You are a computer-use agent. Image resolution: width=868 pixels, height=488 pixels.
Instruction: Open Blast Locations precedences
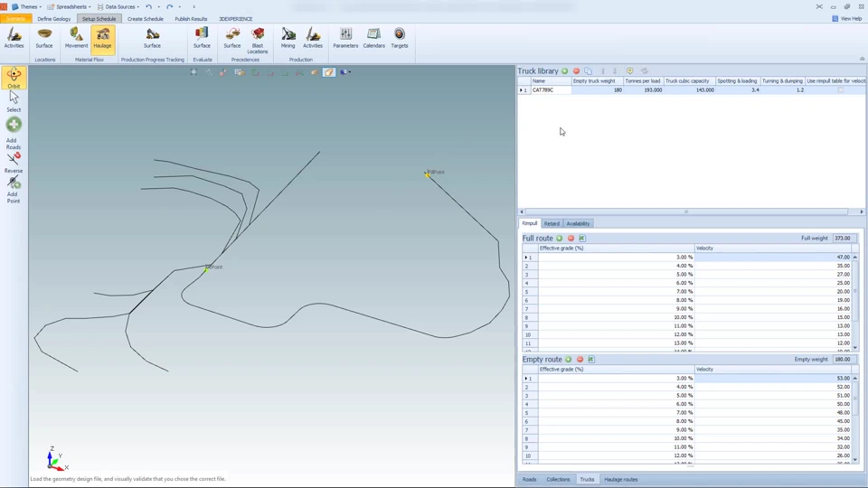pyautogui.click(x=258, y=40)
